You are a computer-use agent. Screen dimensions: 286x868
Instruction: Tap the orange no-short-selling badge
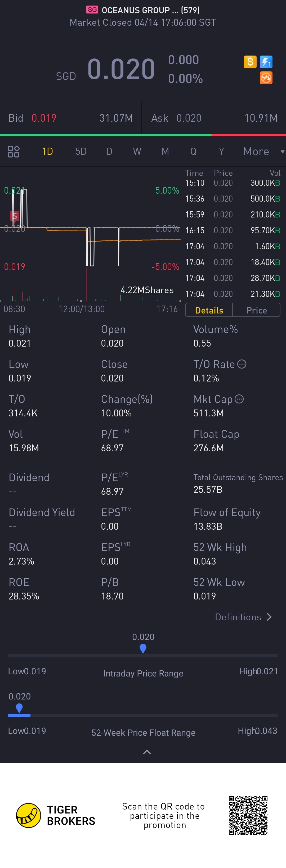pyautogui.click(x=266, y=78)
